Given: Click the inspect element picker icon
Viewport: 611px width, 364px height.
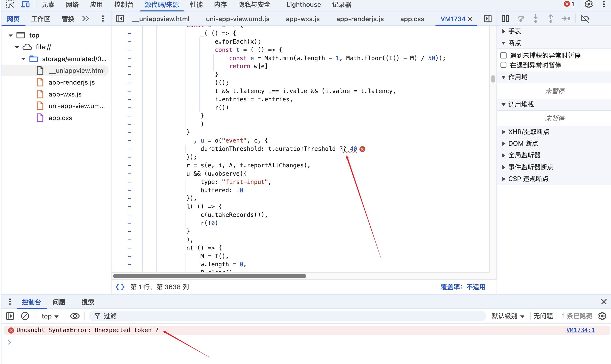Looking at the screenshot, I should tap(10, 4).
